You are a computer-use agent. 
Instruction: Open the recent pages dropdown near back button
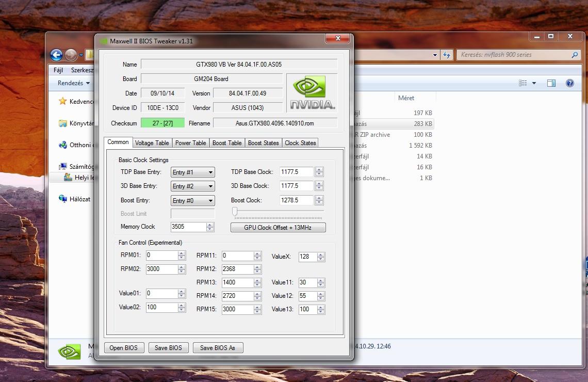(x=81, y=55)
